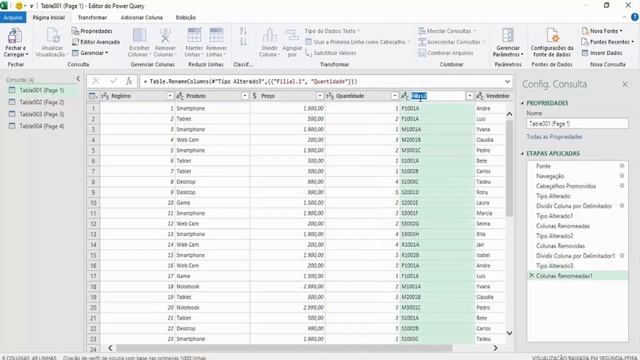This screenshot has width=640, height=360.
Task: Open the Produto column filter dropdown
Action: pyautogui.click(x=245, y=96)
